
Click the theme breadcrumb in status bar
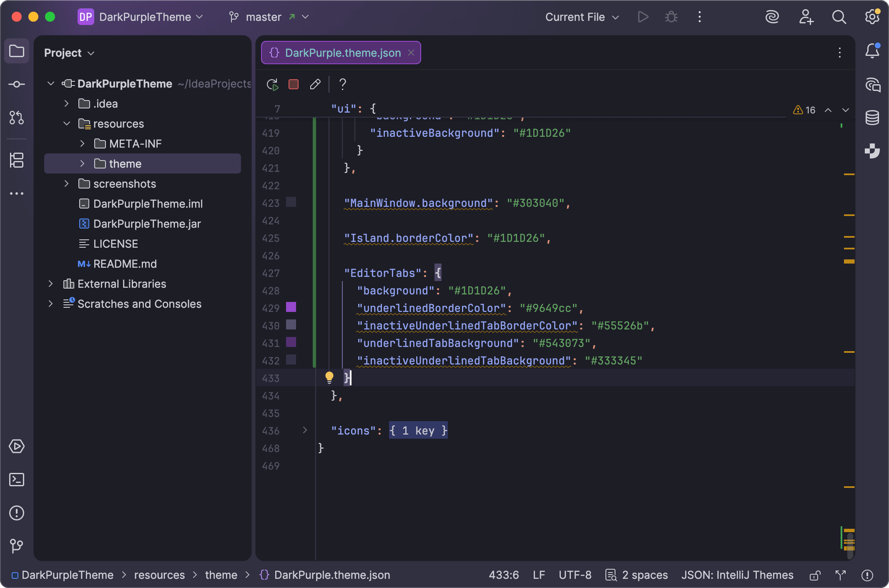point(221,575)
